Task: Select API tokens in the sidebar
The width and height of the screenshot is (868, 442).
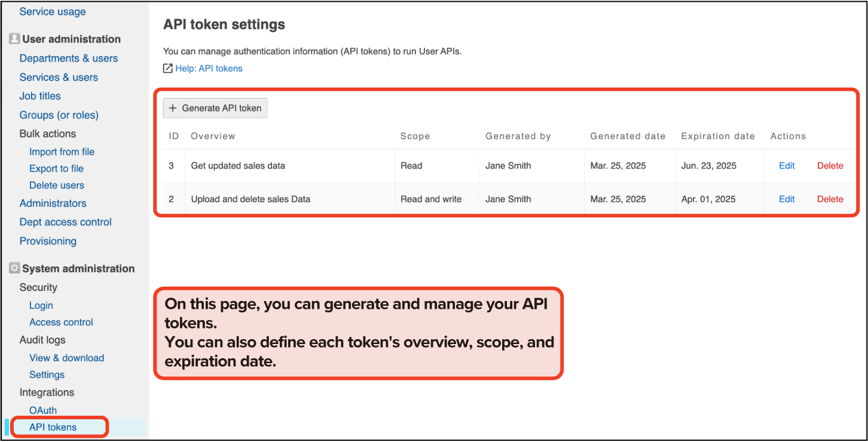Action: [53, 427]
